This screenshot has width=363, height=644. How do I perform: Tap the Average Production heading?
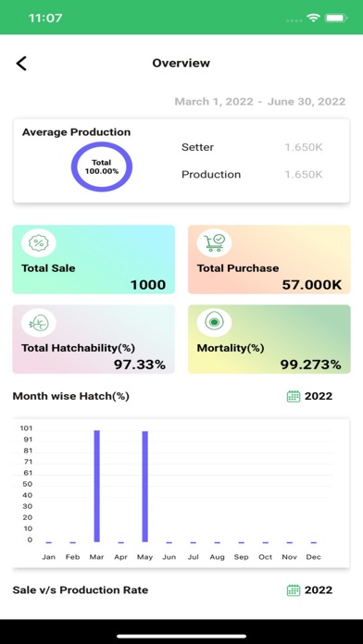click(77, 132)
